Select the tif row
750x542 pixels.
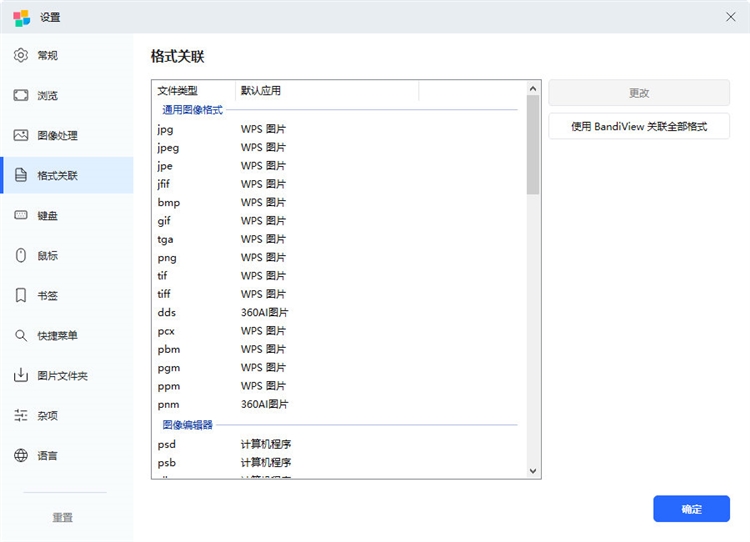coord(339,276)
